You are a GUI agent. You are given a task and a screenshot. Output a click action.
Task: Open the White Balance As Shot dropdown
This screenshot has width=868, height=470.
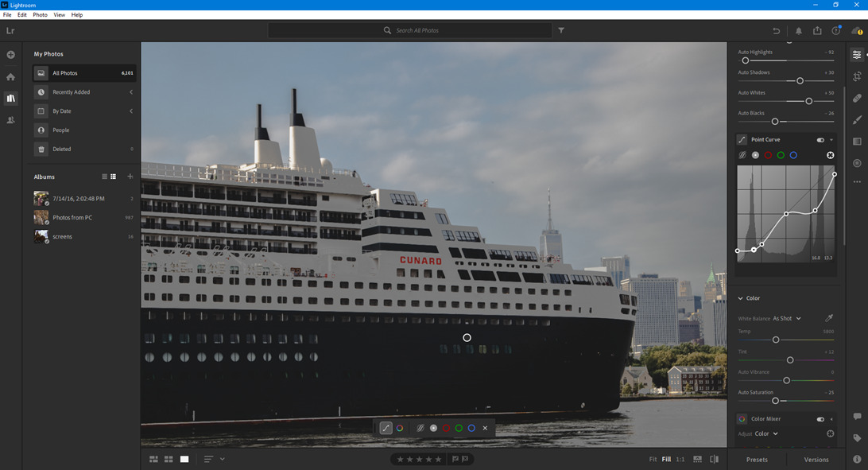point(787,319)
